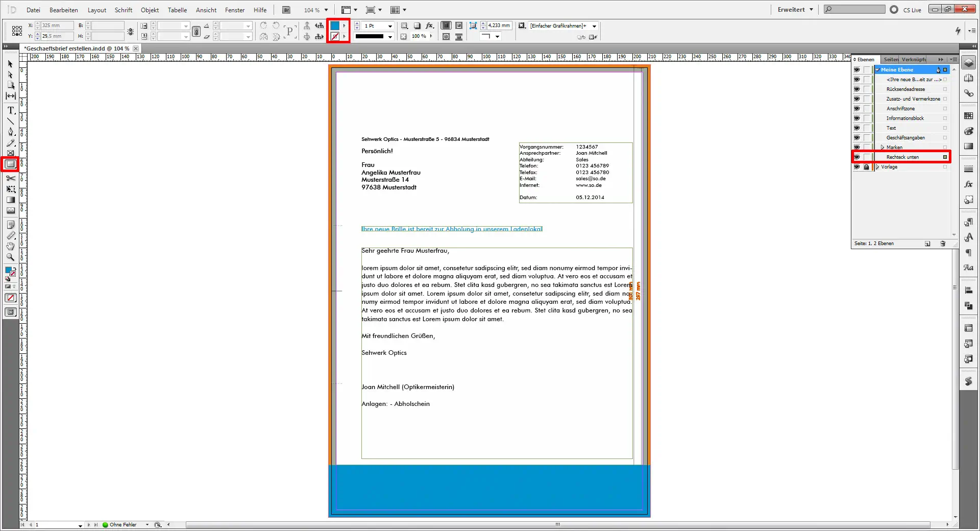The width and height of the screenshot is (980, 531).
Task: Hide the Text layer
Action: coord(856,128)
